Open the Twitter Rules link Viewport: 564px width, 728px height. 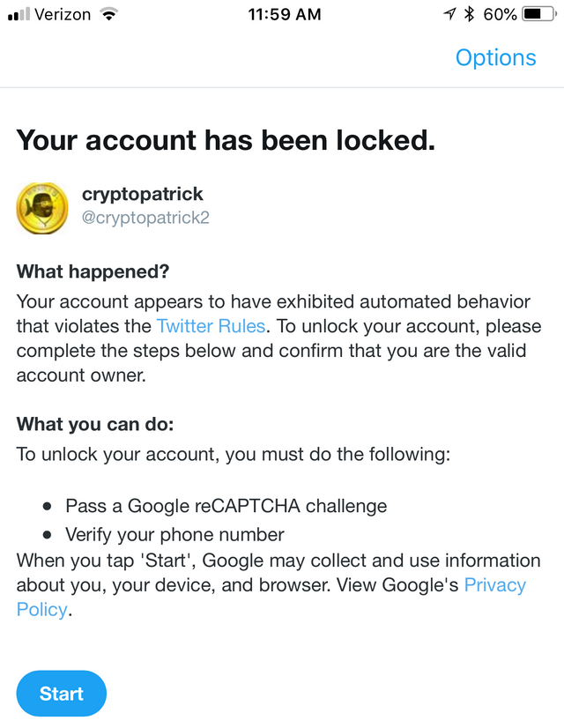[211, 326]
